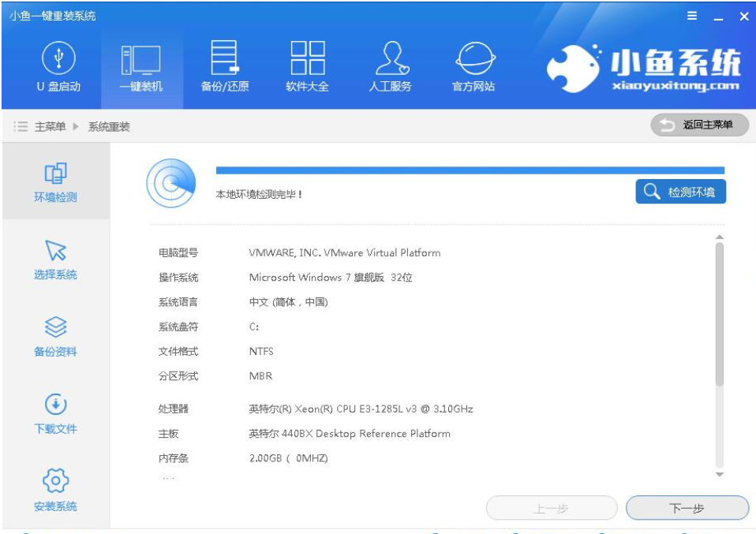The image size is (756, 534).
Task: Click the Microsoft Windows 7 旗舰版 32位 value
Action: [331, 277]
